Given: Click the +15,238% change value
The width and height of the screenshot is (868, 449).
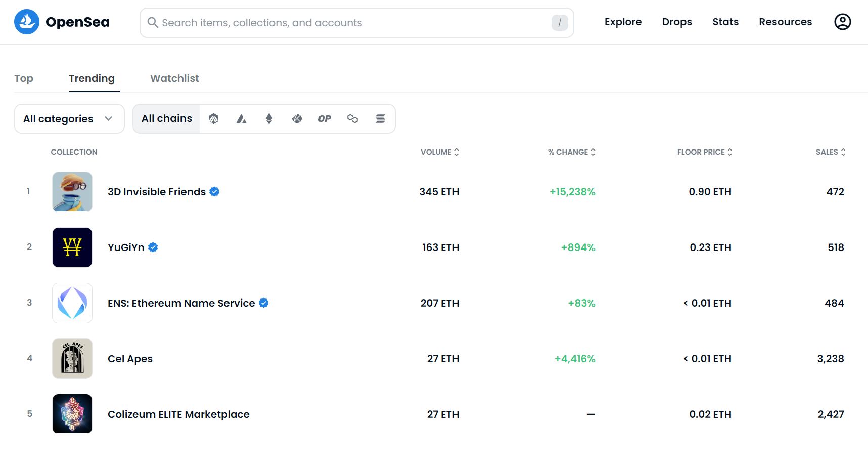Looking at the screenshot, I should click(572, 192).
